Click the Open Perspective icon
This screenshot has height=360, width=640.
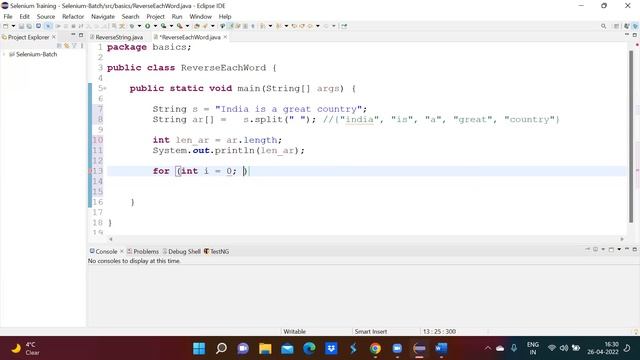(x=616, y=26)
